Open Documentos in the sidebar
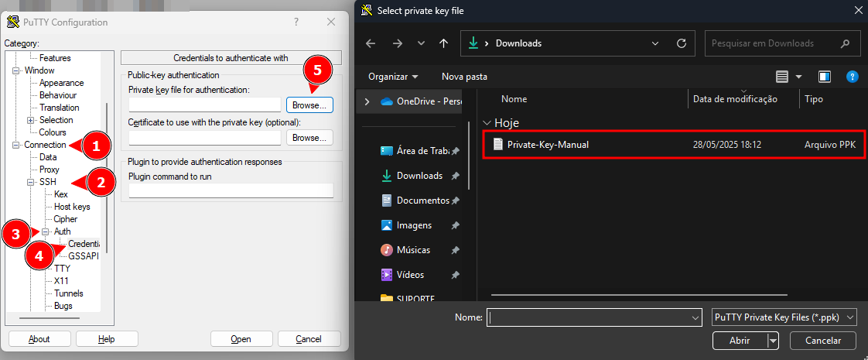The height and width of the screenshot is (360, 868). (x=421, y=201)
